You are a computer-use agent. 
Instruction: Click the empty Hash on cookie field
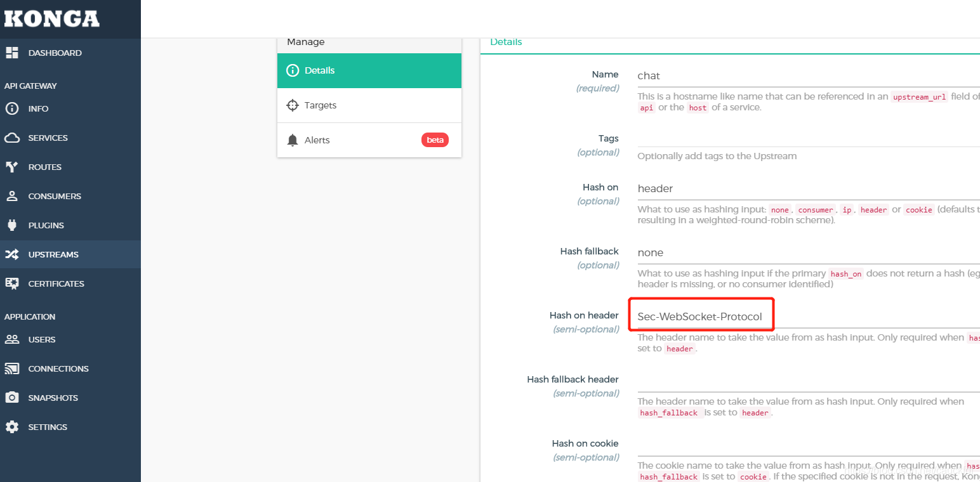tap(809, 445)
